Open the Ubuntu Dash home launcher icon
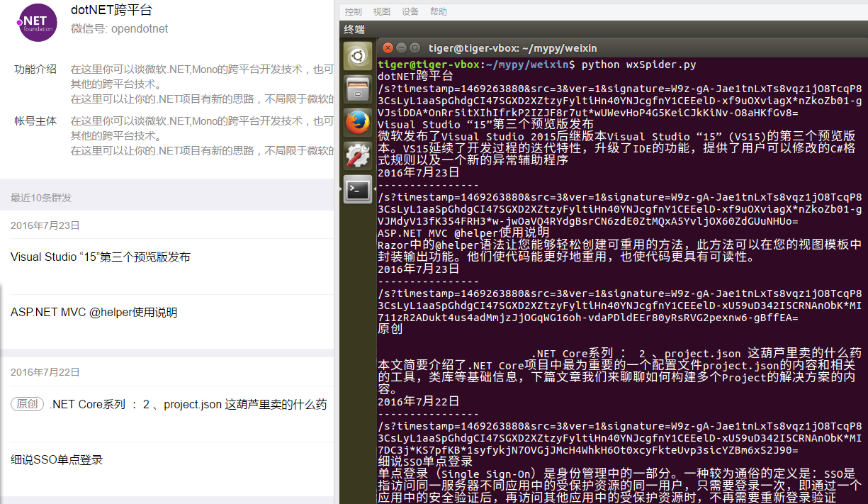This screenshot has width=868, height=504. (x=358, y=56)
